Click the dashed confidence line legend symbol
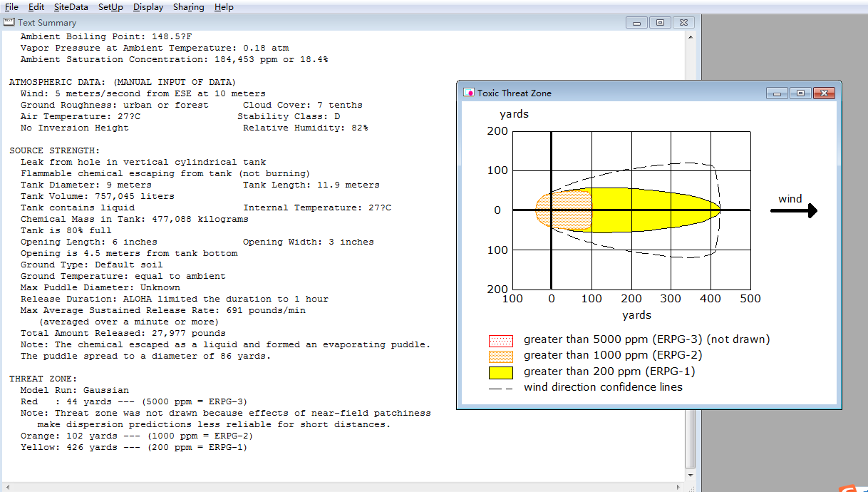The image size is (868, 492). click(x=501, y=388)
